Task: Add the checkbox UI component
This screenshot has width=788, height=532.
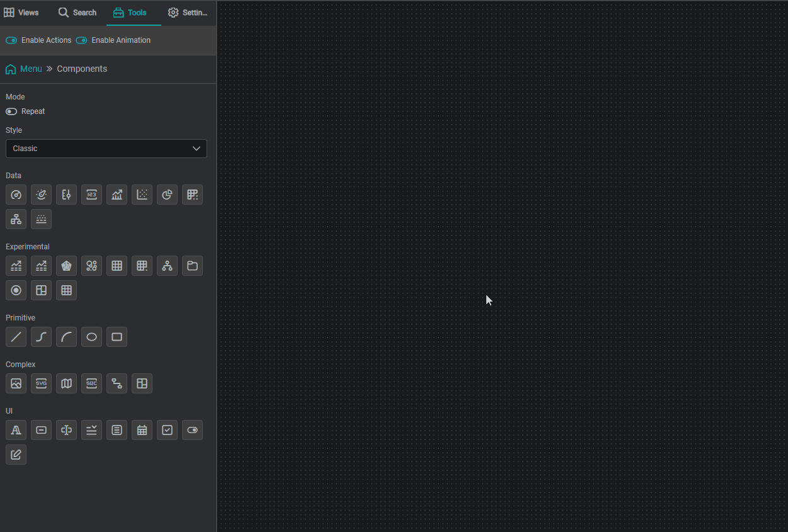Action: tap(168, 430)
